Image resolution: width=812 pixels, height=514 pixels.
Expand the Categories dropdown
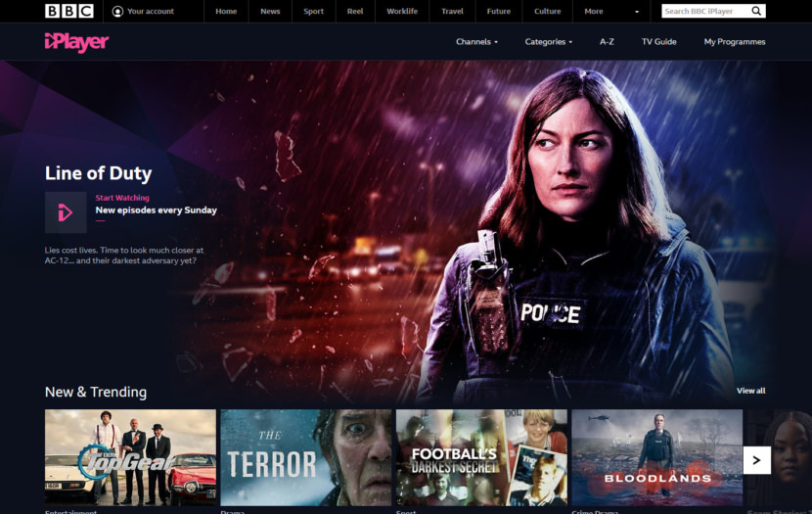(x=549, y=41)
